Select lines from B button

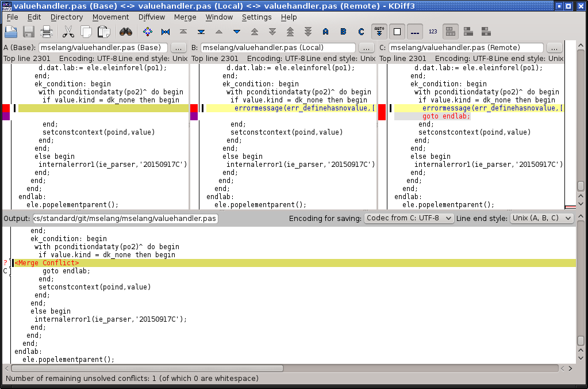pos(344,32)
